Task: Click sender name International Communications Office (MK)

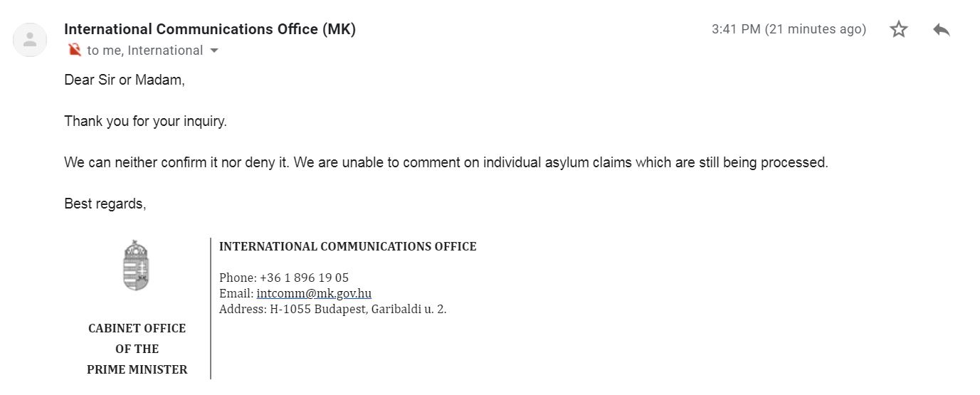Action: tap(210, 29)
